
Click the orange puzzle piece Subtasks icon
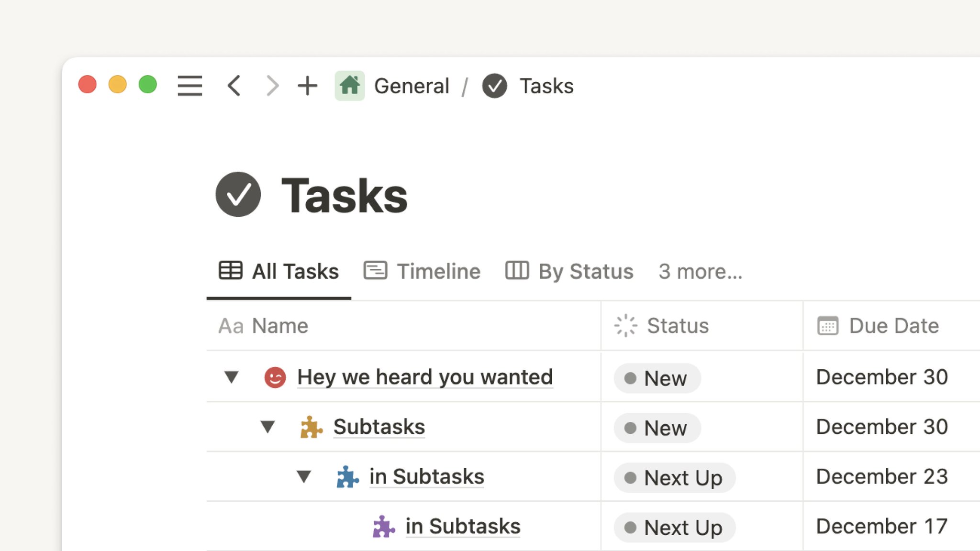coord(311,427)
